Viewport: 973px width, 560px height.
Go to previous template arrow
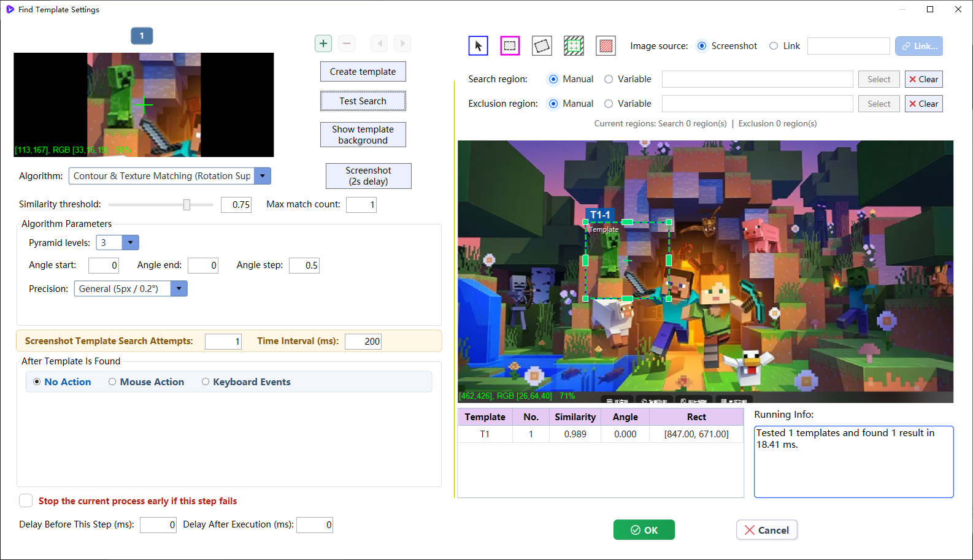[379, 44]
